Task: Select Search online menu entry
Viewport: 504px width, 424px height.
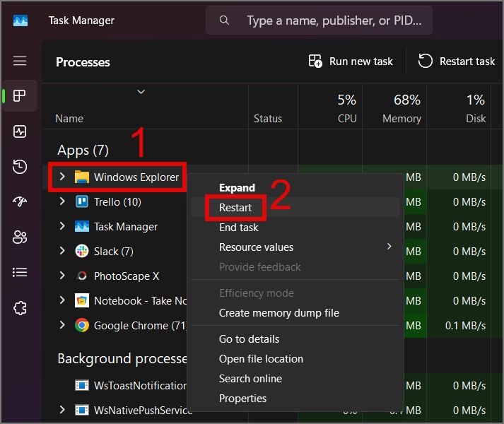Action: [295, 379]
